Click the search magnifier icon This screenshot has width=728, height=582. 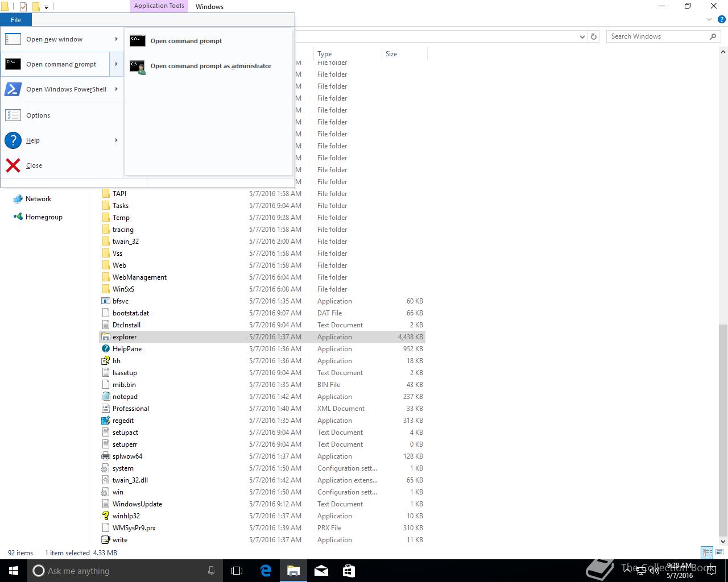pos(713,36)
